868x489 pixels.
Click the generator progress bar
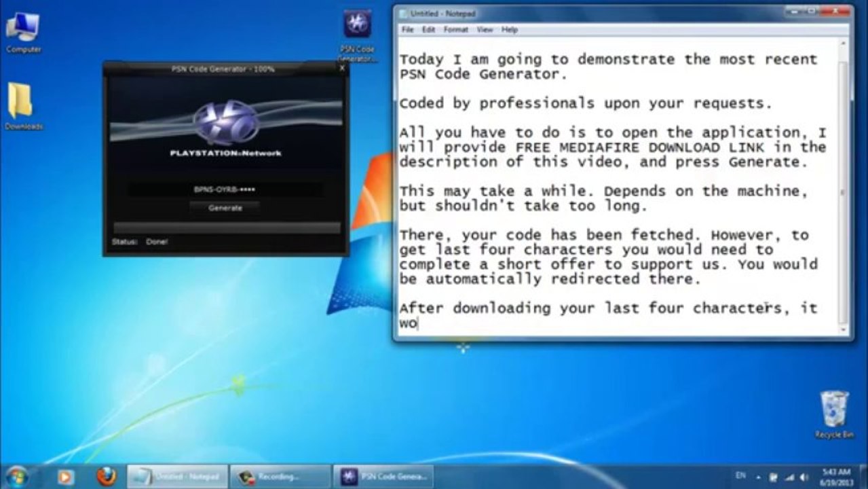pyautogui.click(x=227, y=227)
